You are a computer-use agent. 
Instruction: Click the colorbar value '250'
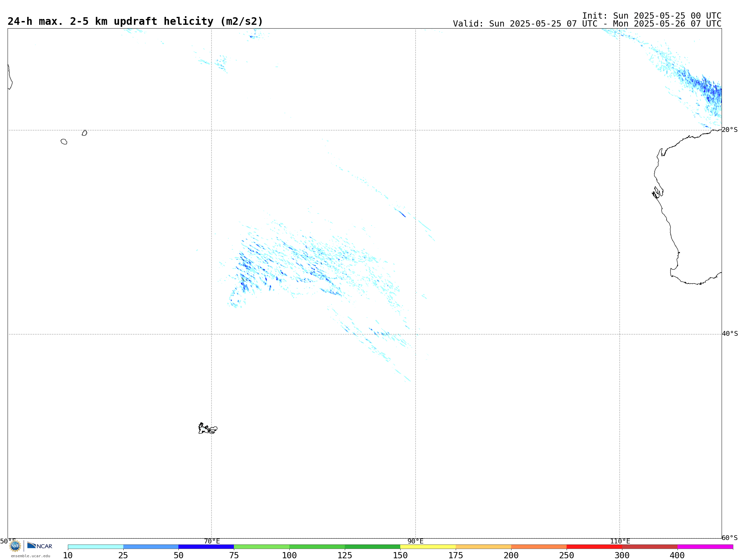(x=567, y=556)
